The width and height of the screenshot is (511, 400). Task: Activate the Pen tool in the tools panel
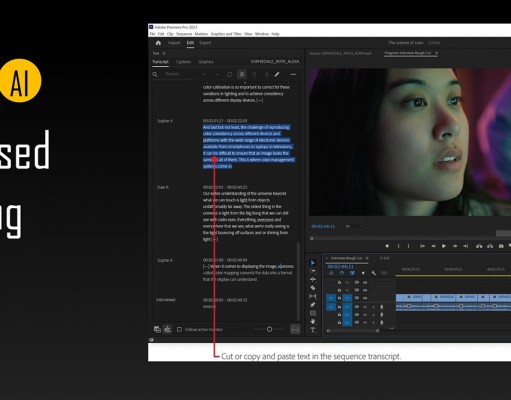tap(313, 305)
